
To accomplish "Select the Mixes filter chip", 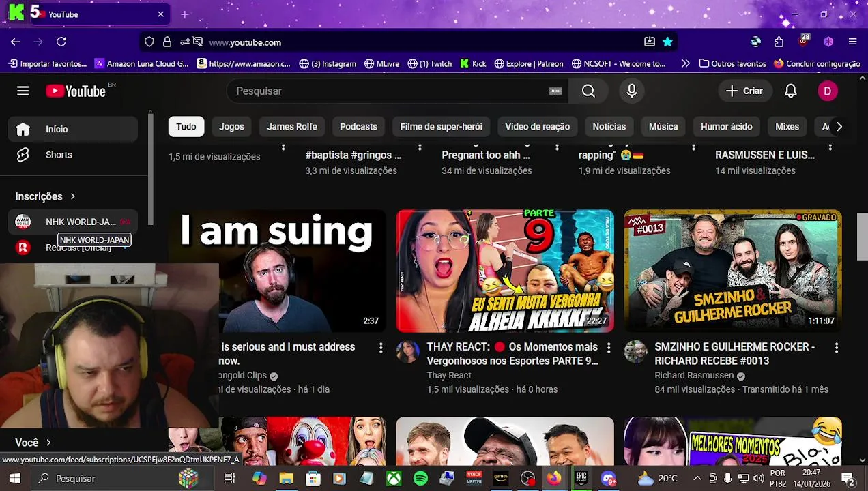I will [787, 127].
